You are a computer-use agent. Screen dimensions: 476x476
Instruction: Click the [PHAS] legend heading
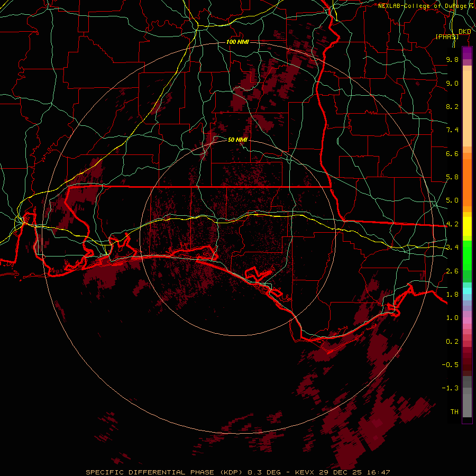(x=447, y=36)
